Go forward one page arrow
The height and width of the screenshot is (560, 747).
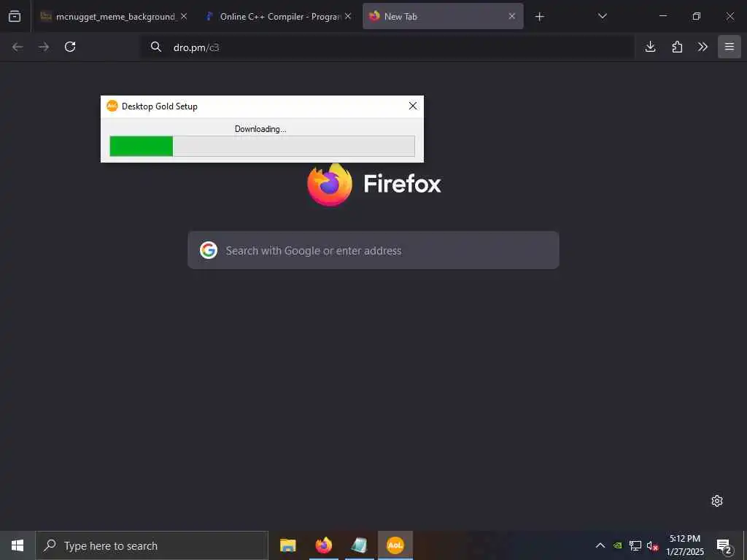click(x=44, y=47)
